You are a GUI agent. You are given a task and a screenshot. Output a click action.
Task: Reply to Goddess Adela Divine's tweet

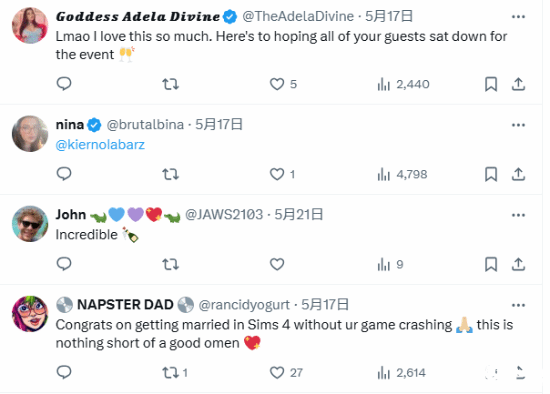[64, 84]
